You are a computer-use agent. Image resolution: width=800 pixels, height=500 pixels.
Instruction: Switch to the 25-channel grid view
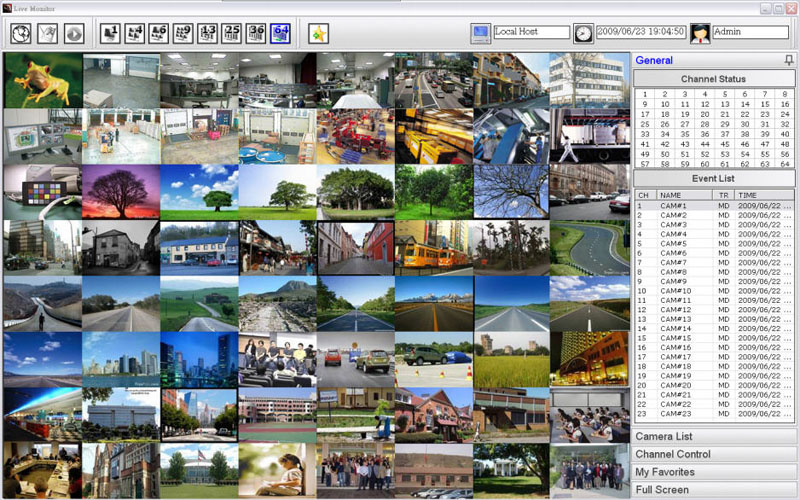231,33
